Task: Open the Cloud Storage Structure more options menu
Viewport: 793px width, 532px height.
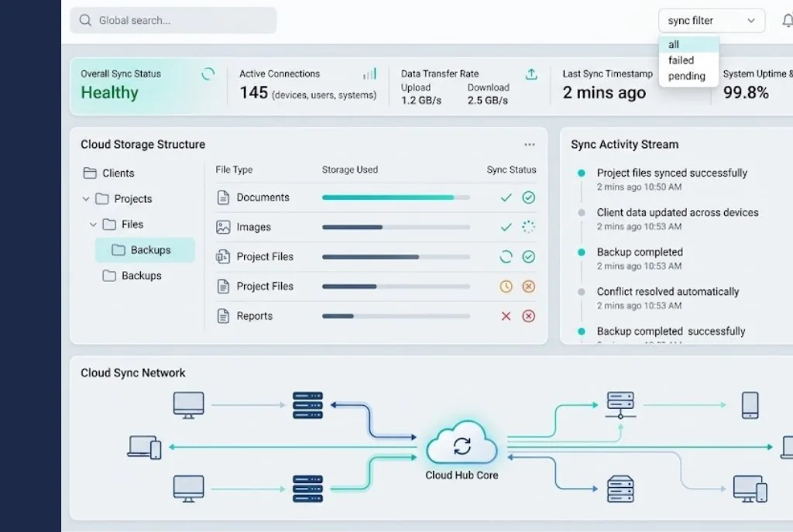Action: click(x=530, y=145)
